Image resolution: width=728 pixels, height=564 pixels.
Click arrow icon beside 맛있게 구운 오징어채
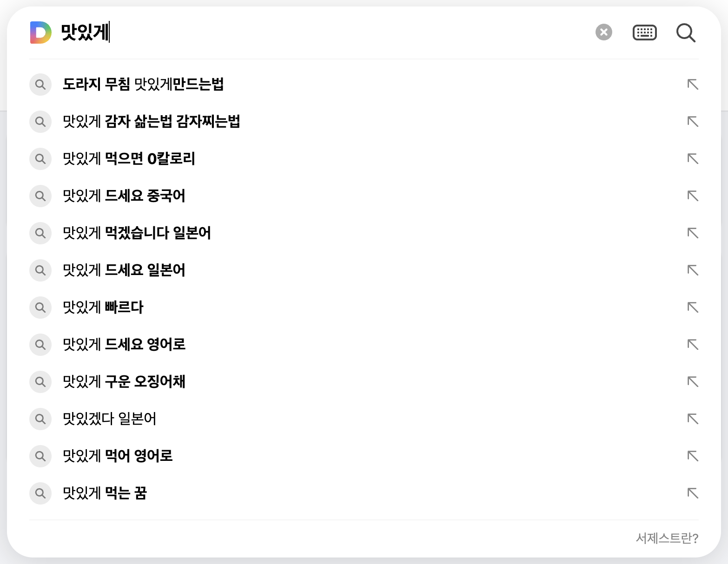pos(693,382)
